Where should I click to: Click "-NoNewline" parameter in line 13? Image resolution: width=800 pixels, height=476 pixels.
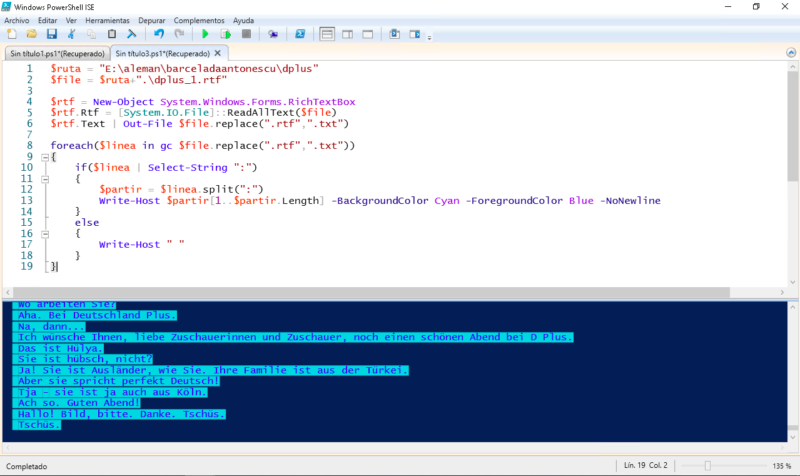(x=630, y=201)
